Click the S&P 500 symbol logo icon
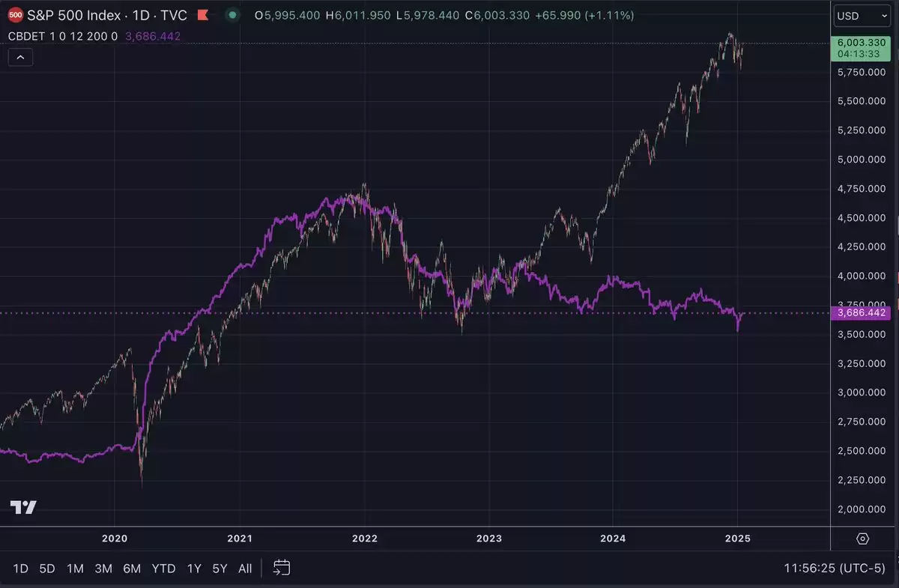The height and width of the screenshot is (588, 899). pos(16,15)
